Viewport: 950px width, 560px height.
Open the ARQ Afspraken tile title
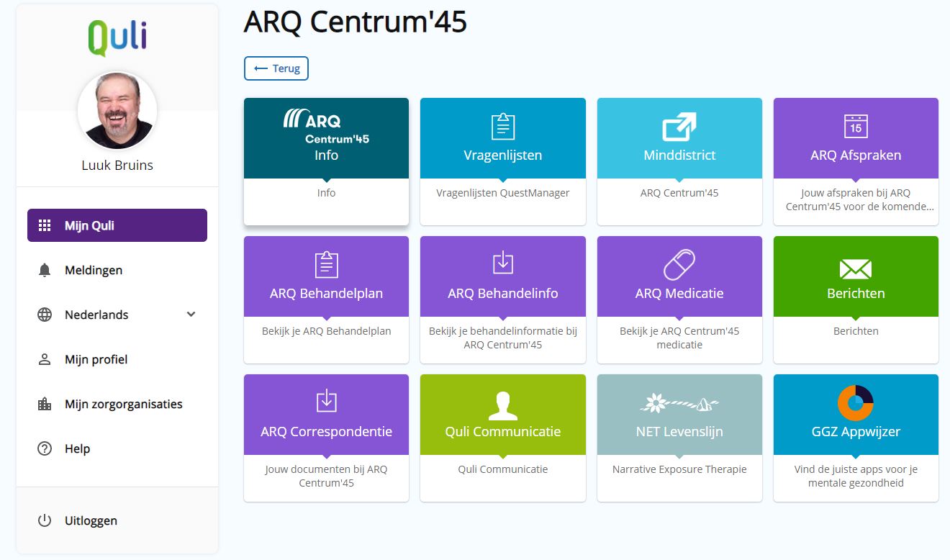click(856, 155)
